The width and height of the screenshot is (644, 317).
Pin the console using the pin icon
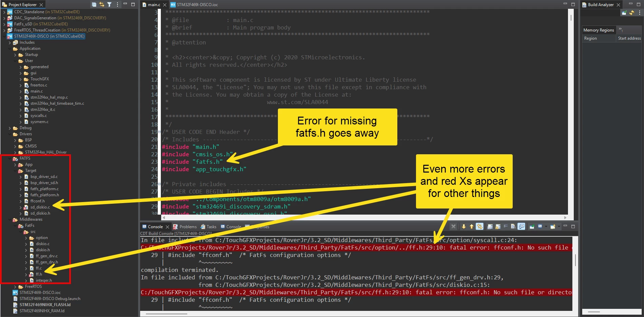click(532, 226)
